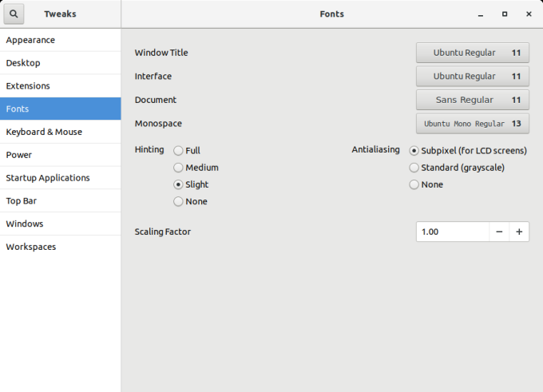This screenshot has height=392, width=543.
Task: Decrease scaling factor with minus button
Action: point(499,232)
